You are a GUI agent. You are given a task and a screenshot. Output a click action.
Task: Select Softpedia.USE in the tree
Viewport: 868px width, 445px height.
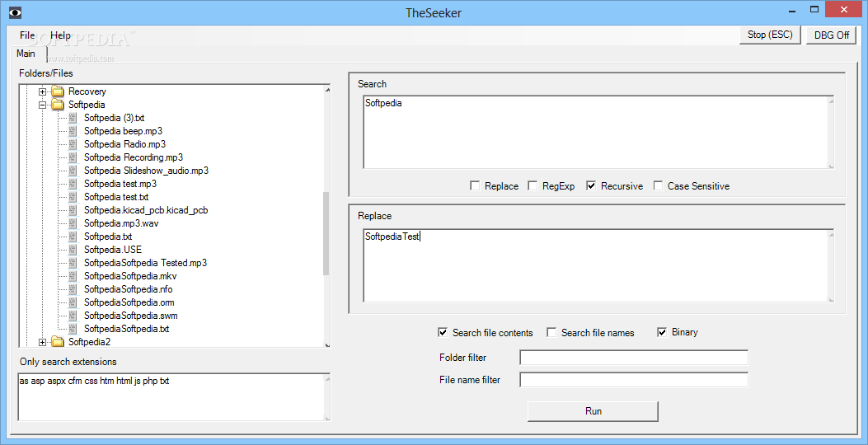pos(113,250)
